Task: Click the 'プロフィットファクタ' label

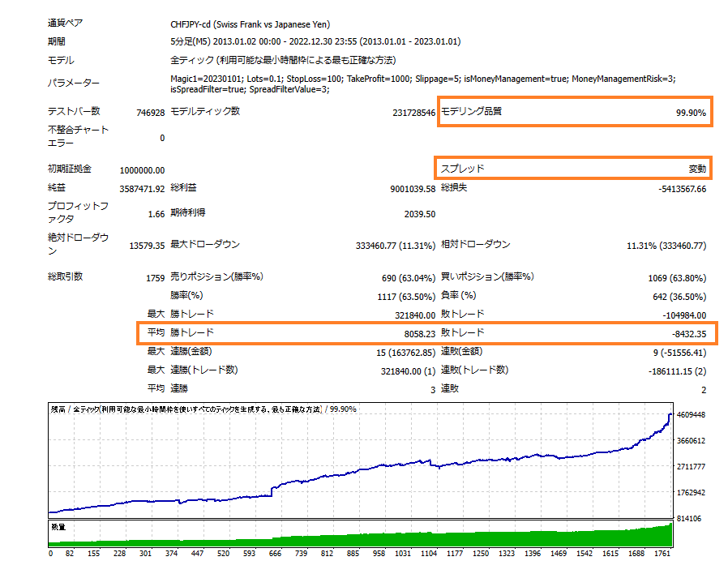Action: point(78,212)
